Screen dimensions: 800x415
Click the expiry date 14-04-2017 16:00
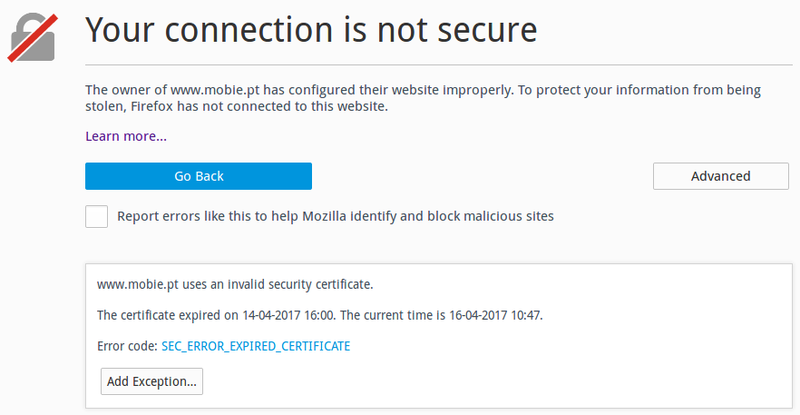click(x=288, y=315)
